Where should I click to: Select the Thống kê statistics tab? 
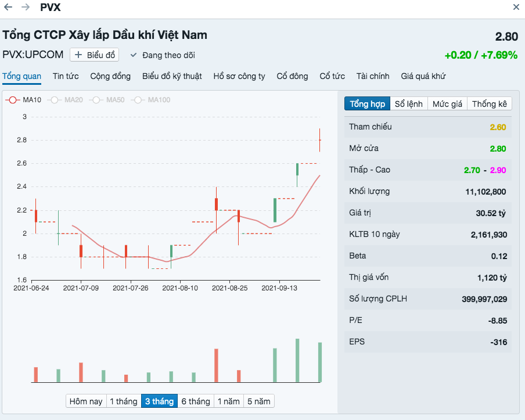[x=490, y=104]
